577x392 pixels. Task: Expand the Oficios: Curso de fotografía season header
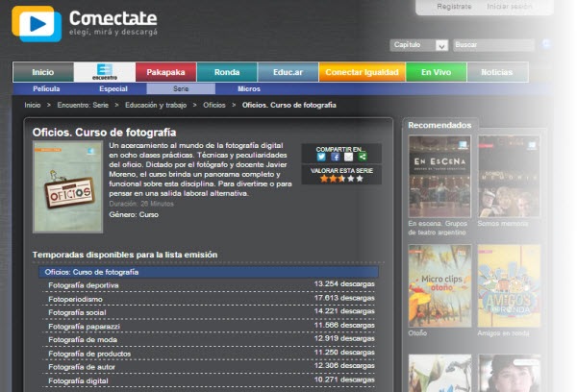[x=209, y=272]
